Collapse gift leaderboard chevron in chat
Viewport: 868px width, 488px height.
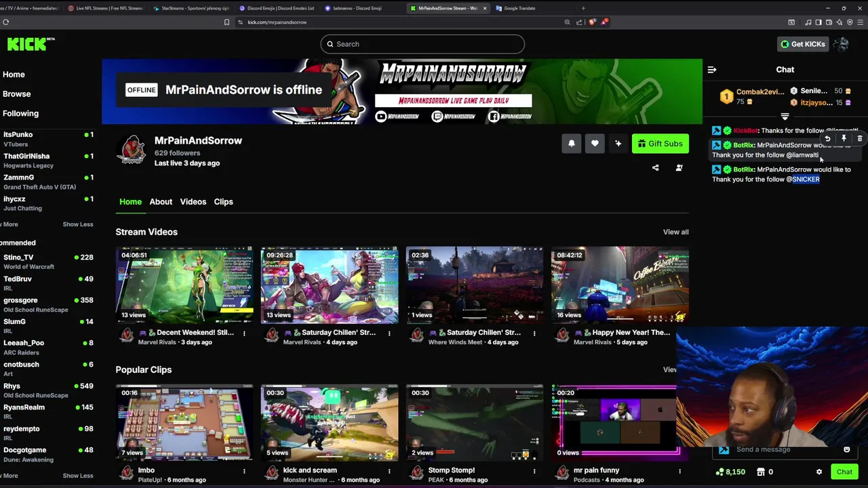coord(785,117)
